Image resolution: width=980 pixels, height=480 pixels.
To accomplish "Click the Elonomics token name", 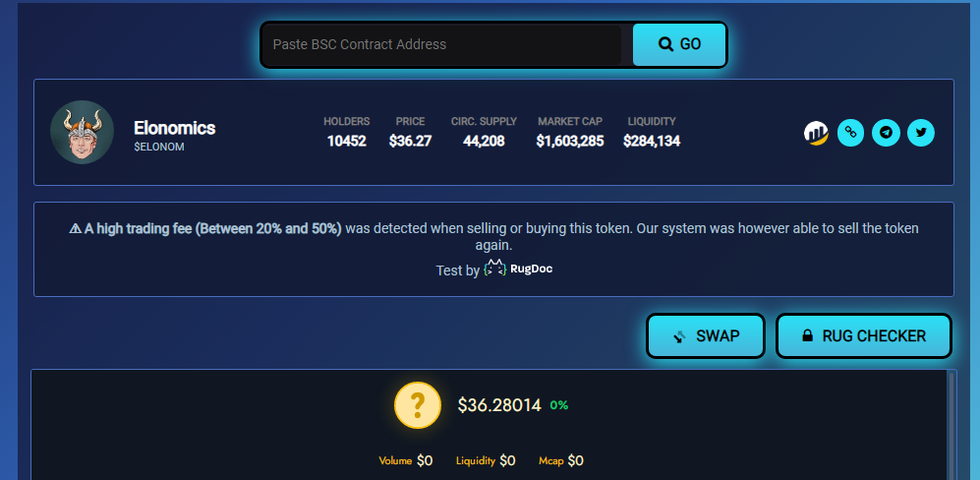I will coord(174,128).
